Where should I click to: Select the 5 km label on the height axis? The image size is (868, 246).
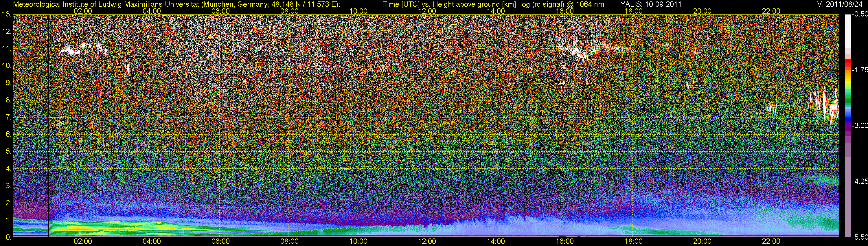click(8, 152)
